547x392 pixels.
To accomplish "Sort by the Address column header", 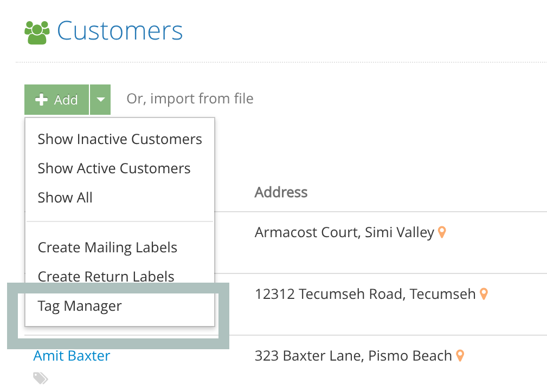I will click(281, 192).
